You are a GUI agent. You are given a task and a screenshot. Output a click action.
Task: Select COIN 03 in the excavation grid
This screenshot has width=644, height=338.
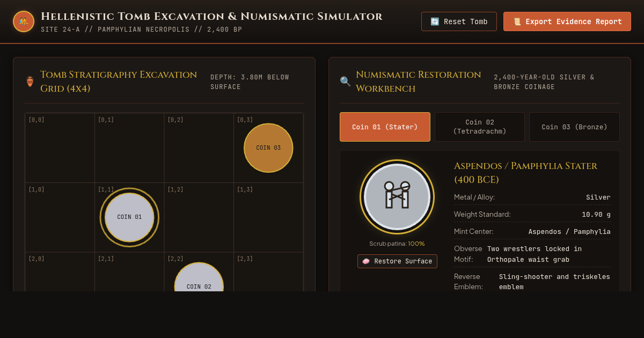click(x=268, y=148)
